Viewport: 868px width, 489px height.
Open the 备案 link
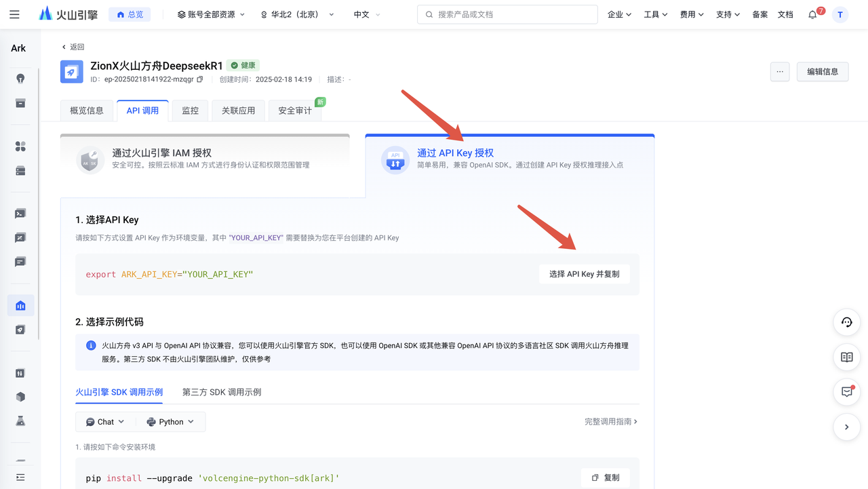click(x=759, y=14)
